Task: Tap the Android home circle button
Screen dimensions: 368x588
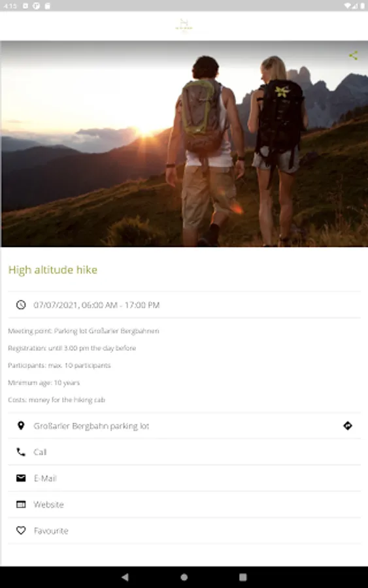Action: pyautogui.click(x=184, y=577)
